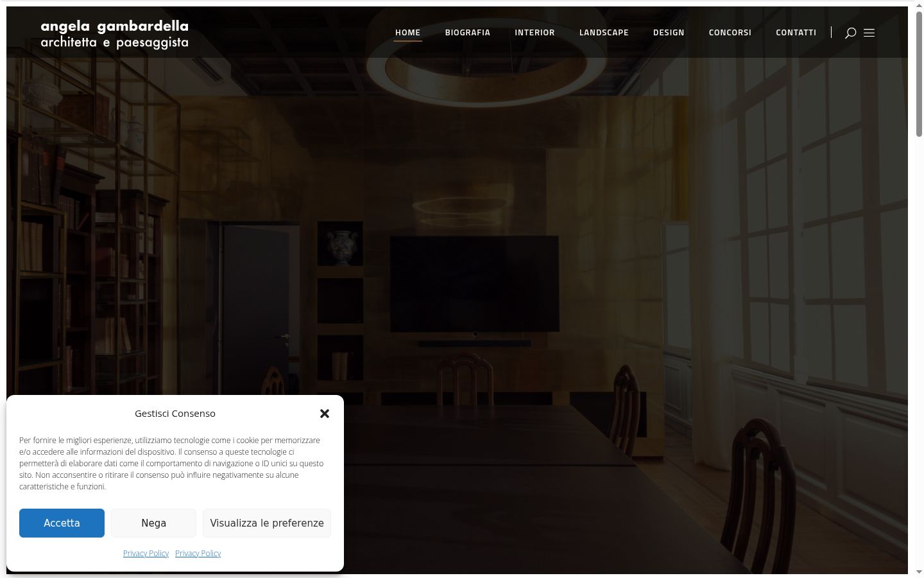
Task: Close the Gestisci Consenso cookie dialog
Action: coord(325,414)
